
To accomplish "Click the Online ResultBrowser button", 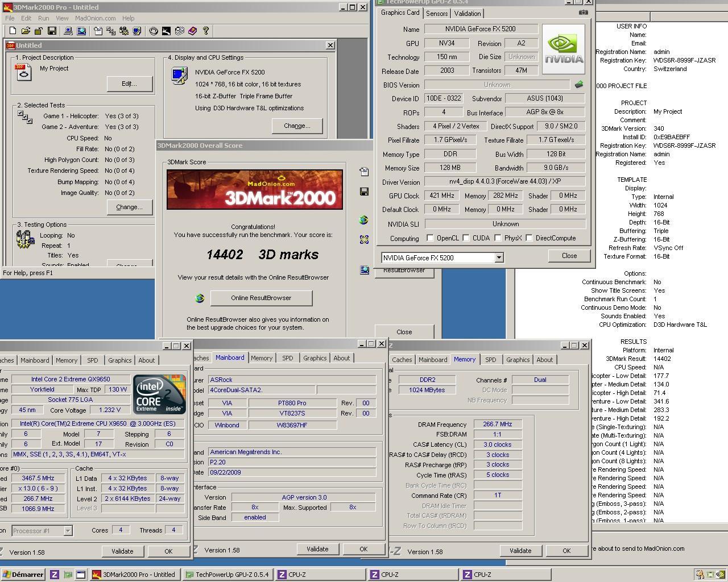I will click(261, 298).
